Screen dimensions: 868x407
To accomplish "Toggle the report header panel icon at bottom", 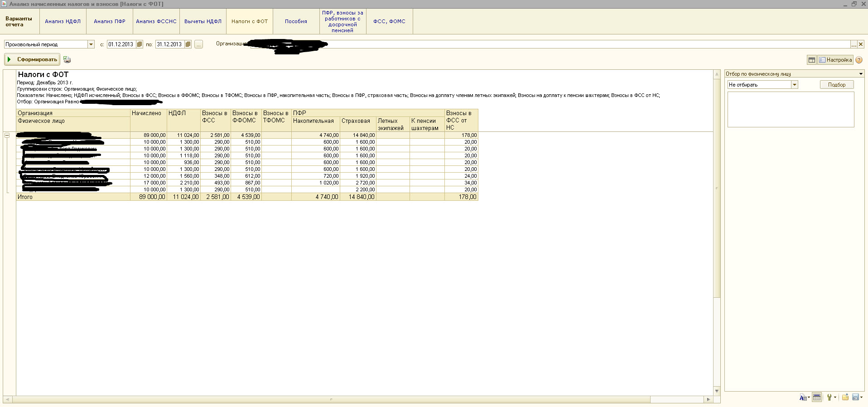I will click(817, 397).
